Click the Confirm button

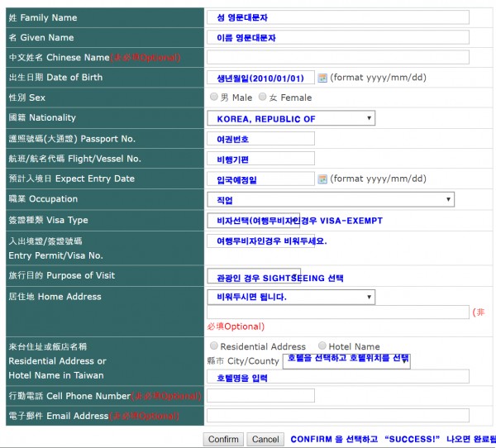[223, 440]
